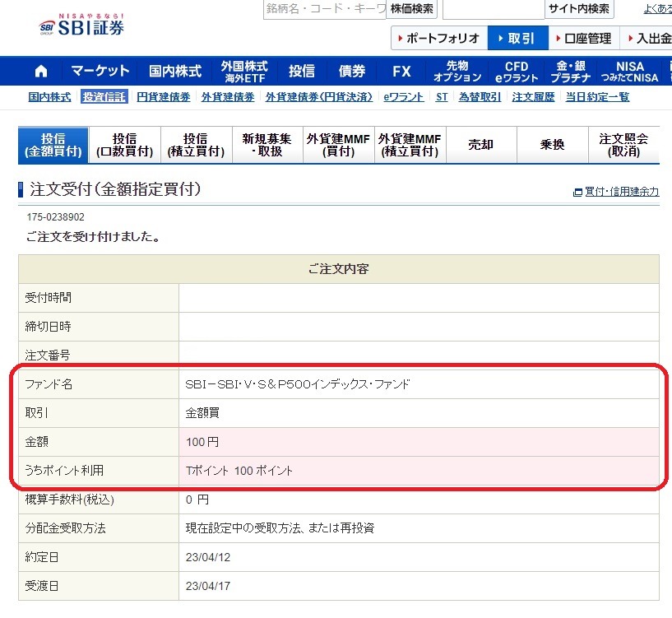
Task: Click the fund name SBI・V・S&P500インデックス・ファンド
Action: (x=298, y=384)
